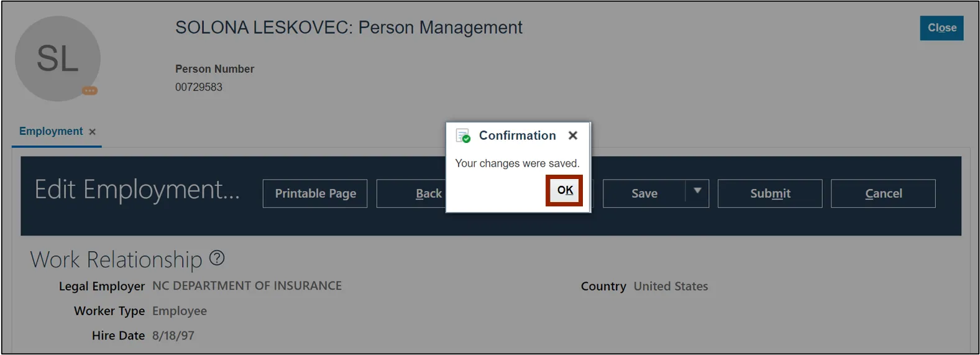This screenshot has width=980, height=355.
Task: Submit the employment changes
Action: [x=770, y=193]
